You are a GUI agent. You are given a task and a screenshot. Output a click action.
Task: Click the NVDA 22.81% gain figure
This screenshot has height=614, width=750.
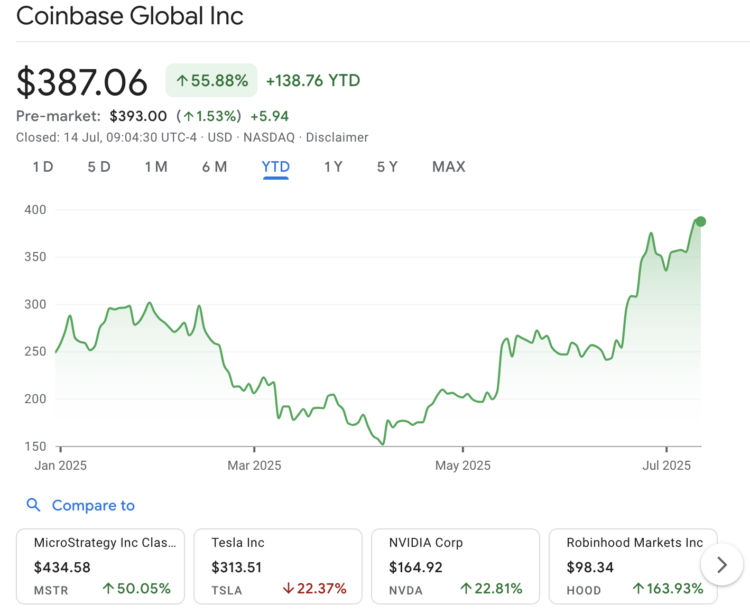click(491, 589)
